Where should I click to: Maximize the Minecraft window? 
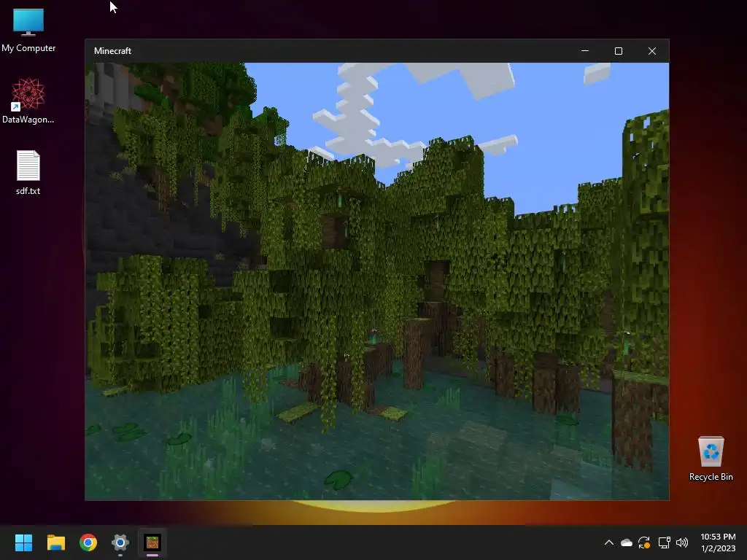coord(619,51)
